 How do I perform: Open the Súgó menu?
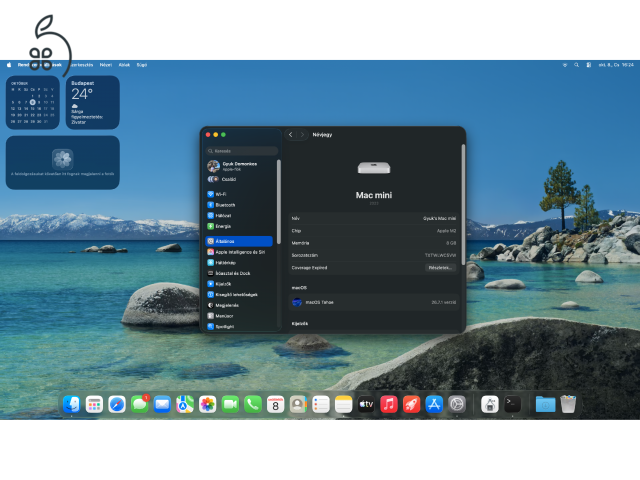tap(142, 65)
